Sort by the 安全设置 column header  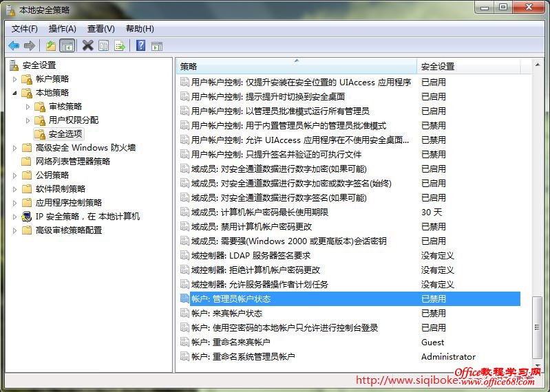pos(469,66)
